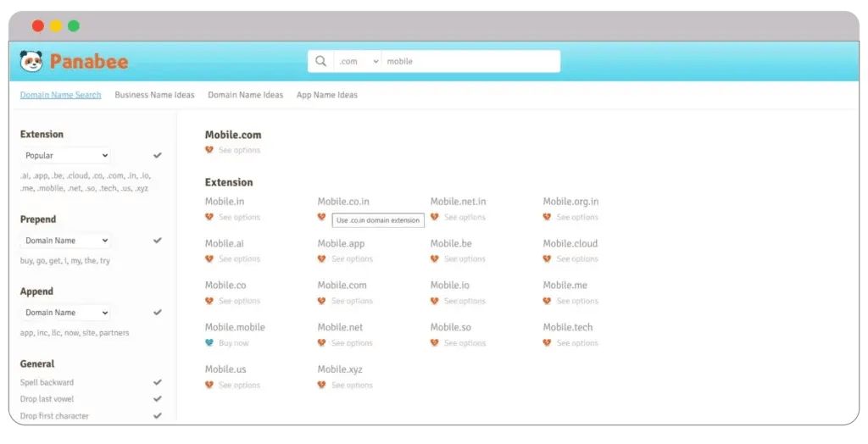Click the broken heart icon under Mobile.tech

click(548, 343)
